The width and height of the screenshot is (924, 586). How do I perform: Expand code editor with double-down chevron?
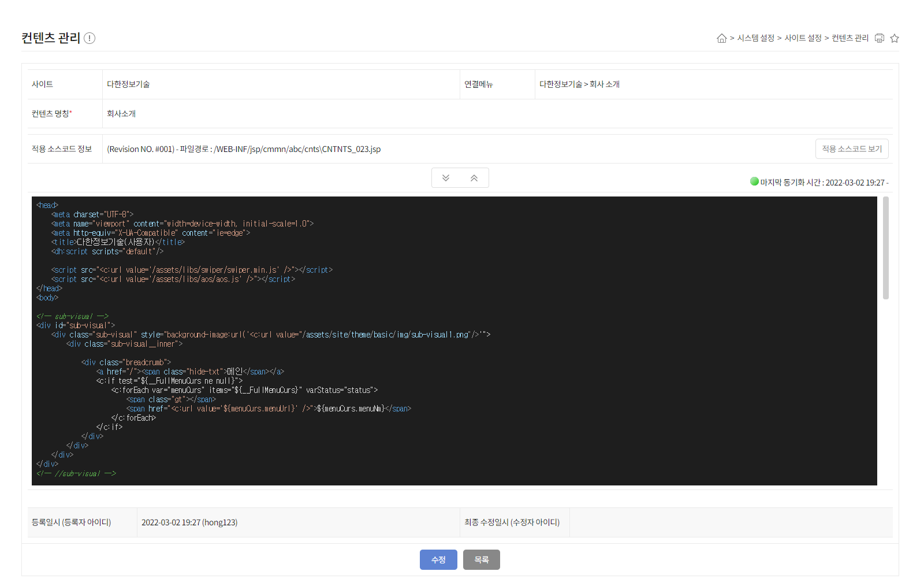pyautogui.click(x=446, y=178)
